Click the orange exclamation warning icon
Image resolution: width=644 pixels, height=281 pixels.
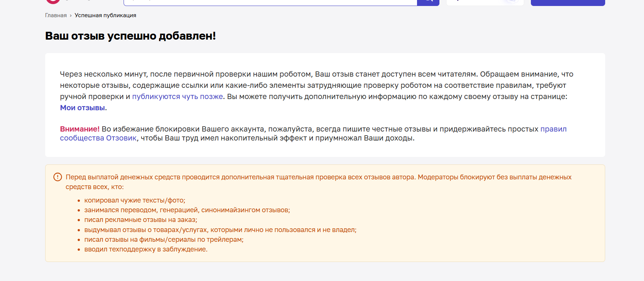pos(57,177)
